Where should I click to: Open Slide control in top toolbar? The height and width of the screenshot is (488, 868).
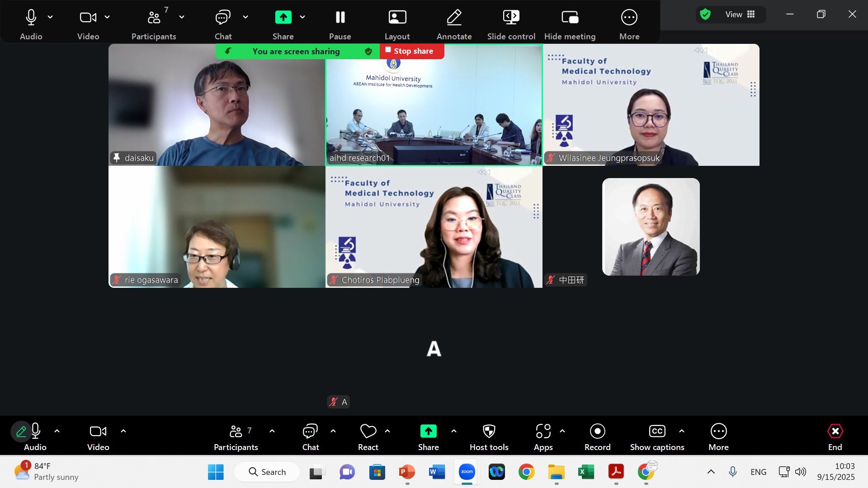pos(511,18)
